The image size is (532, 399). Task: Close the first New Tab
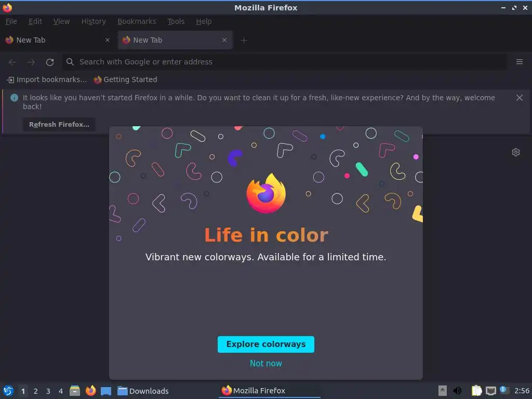tap(107, 40)
